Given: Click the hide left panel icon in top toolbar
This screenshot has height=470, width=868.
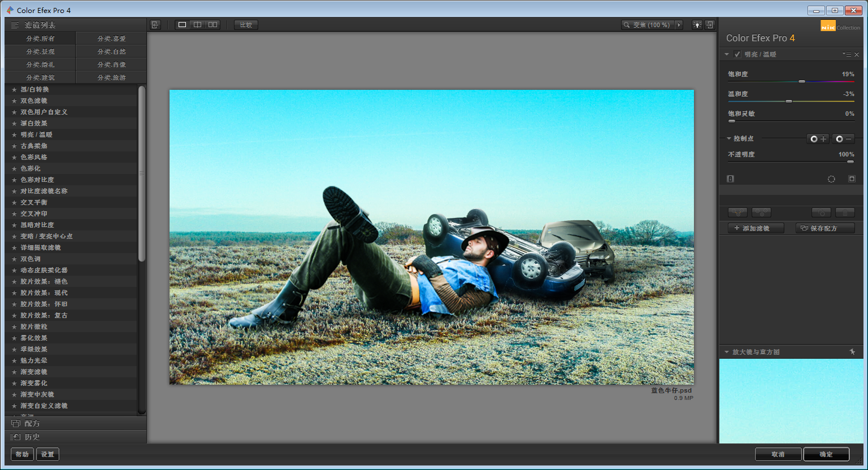Looking at the screenshot, I should 155,25.
